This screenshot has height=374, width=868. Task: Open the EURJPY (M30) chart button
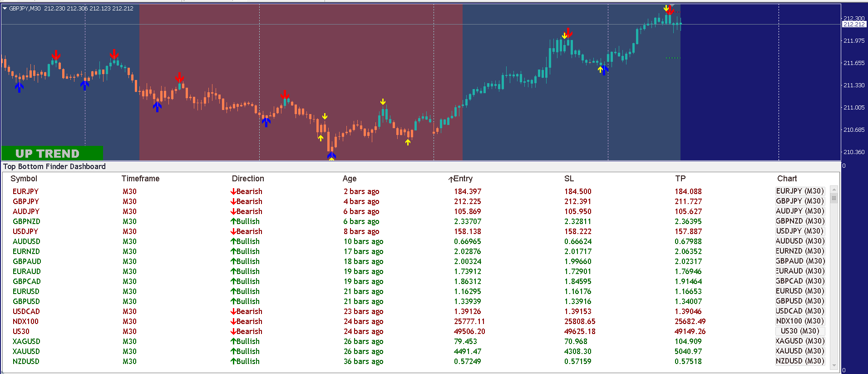pyautogui.click(x=799, y=191)
